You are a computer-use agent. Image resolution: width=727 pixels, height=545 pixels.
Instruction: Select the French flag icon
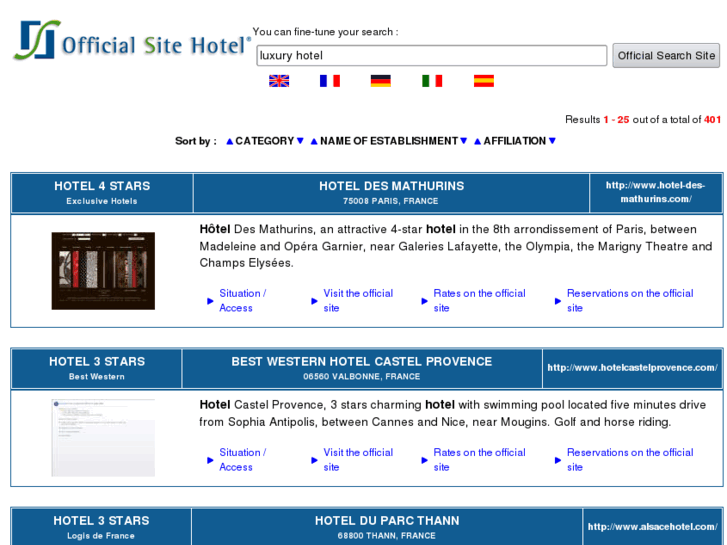330,81
